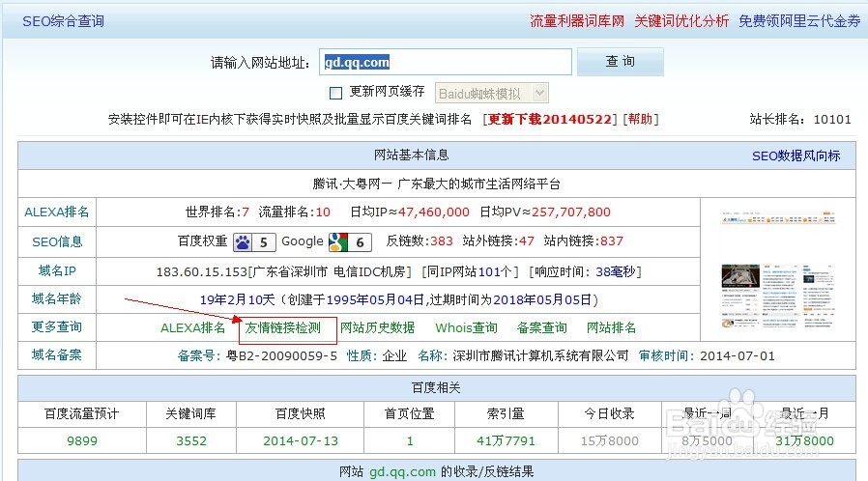The height and width of the screenshot is (481, 868).
Task: Open the Whois查询 link
Action: pos(466,327)
